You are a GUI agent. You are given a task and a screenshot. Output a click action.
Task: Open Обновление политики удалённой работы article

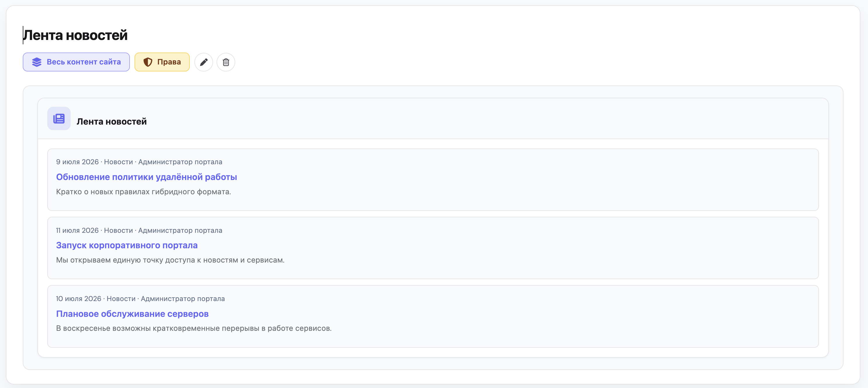pos(147,177)
